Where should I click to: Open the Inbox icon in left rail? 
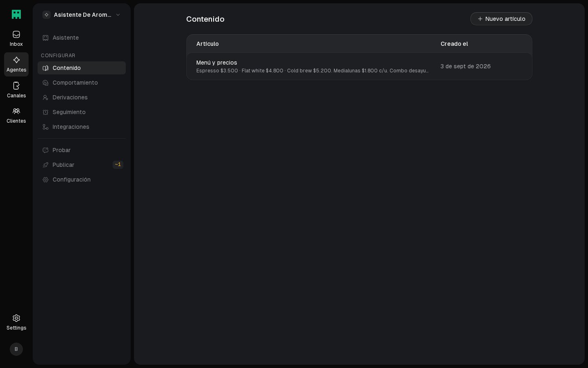(x=16, y=34)
